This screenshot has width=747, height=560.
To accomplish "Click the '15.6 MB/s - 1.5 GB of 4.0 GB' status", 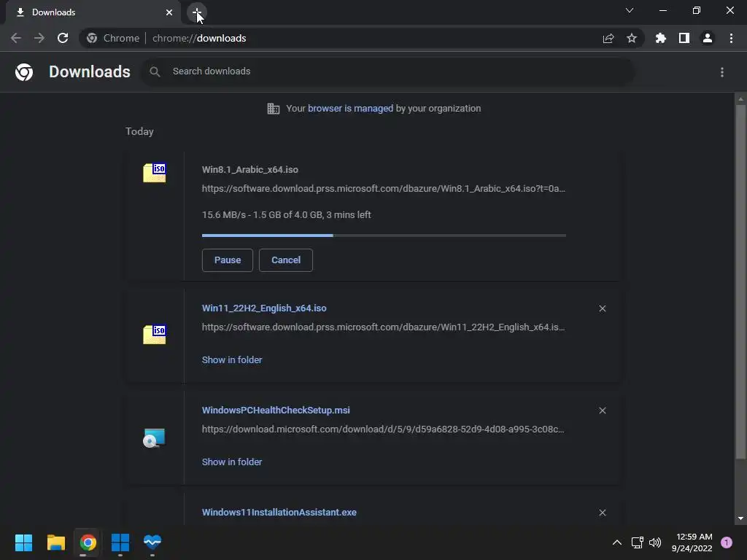I will tap(286, 215).
